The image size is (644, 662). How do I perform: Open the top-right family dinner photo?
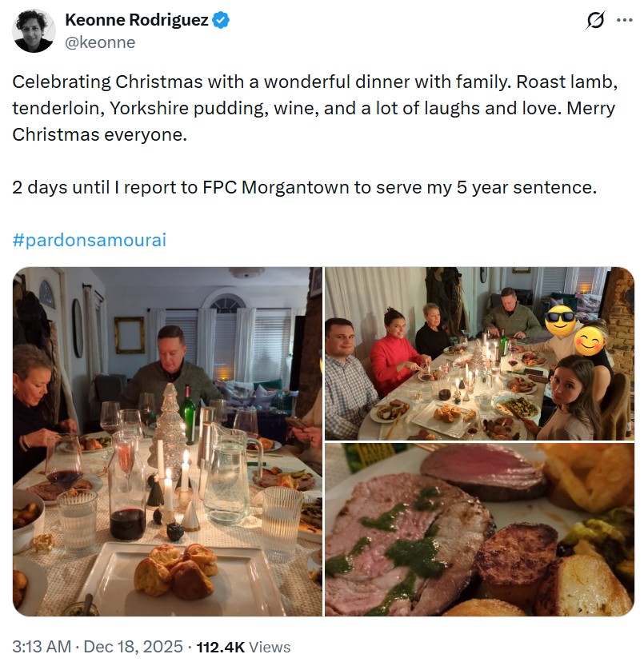[x=478, y=353]
